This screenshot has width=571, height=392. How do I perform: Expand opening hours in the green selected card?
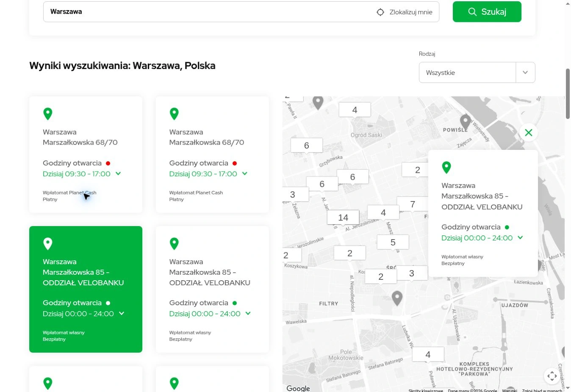(122, 313)
